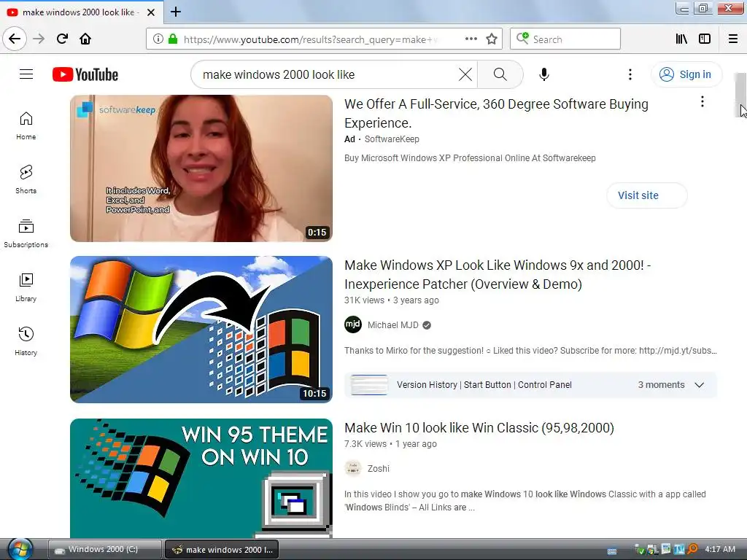Reload the page with refresh icon
The height and width of the screenshot is (560, 747).
(62, 39)
